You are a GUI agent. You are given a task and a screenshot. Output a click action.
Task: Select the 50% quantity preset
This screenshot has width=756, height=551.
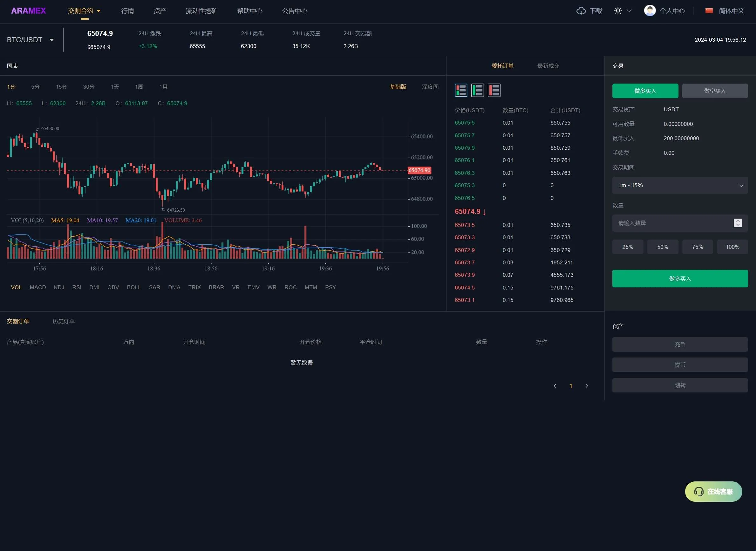pyautogui.click(x=662, y=247)
